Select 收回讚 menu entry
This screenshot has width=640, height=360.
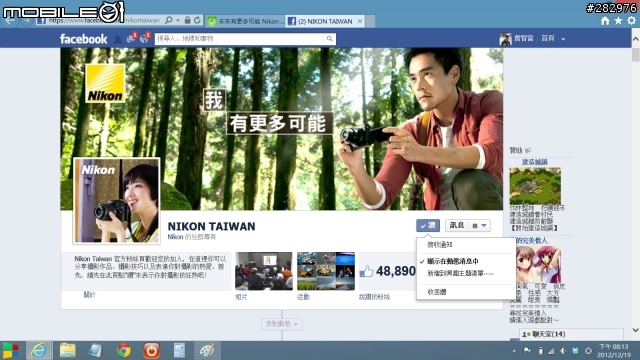point(436,292)
